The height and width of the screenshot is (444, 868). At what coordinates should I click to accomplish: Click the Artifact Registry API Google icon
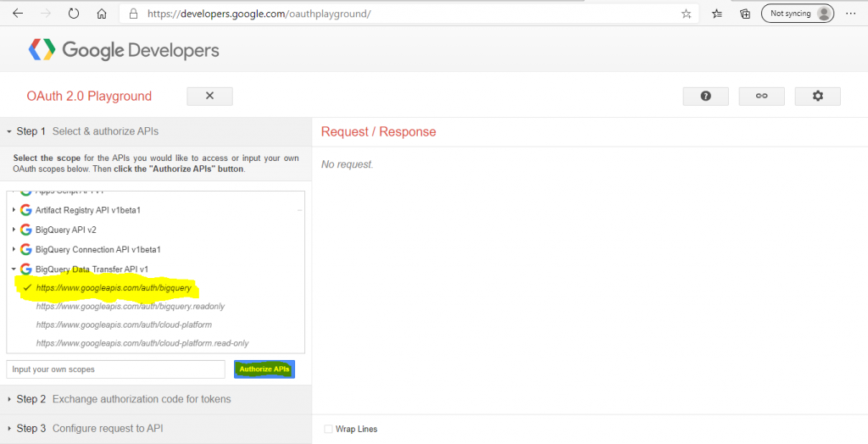point(25,210)
